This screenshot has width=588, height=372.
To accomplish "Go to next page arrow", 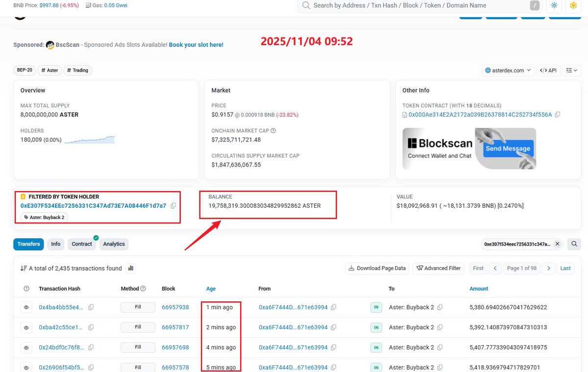I will click(x=549, y=268).
